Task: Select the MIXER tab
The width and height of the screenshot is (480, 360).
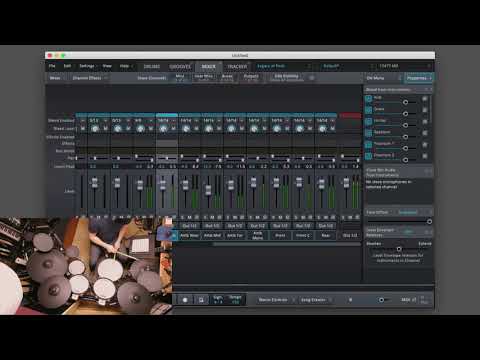Action: [x=209, y=66]
